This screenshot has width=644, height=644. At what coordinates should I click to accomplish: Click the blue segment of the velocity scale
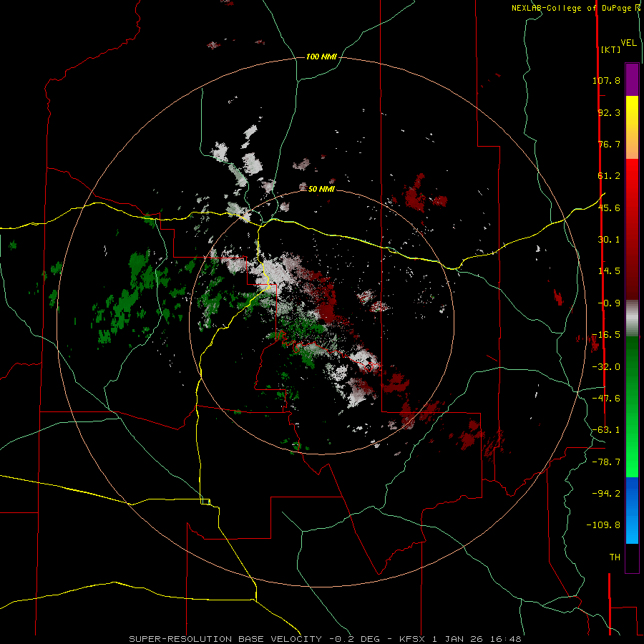(632, 510)
